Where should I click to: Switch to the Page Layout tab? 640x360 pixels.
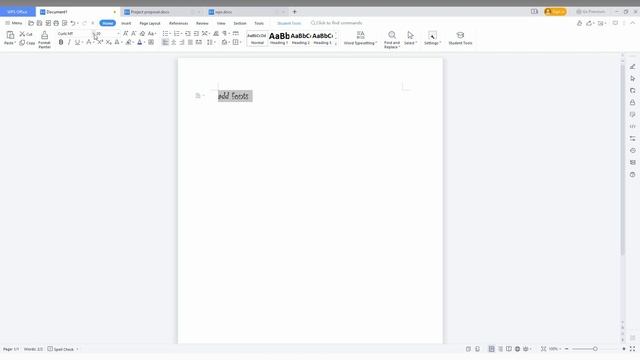click(150, 23)
